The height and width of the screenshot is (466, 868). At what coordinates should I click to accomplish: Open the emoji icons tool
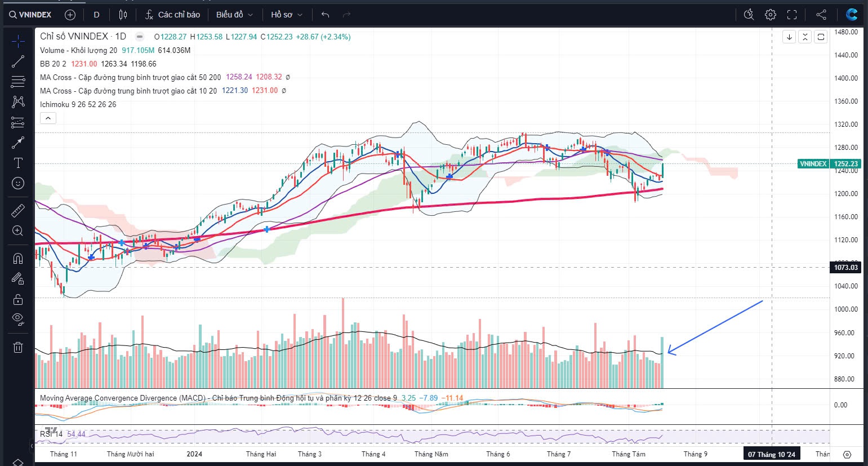[x=18, y=183]
